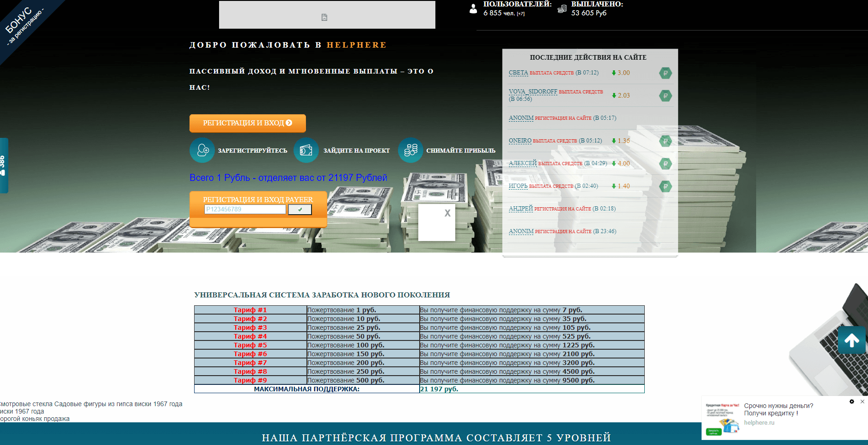Open the СВЕТА user link
The image size is (868, 445).
pyautogui.click(x=518, y=73)
